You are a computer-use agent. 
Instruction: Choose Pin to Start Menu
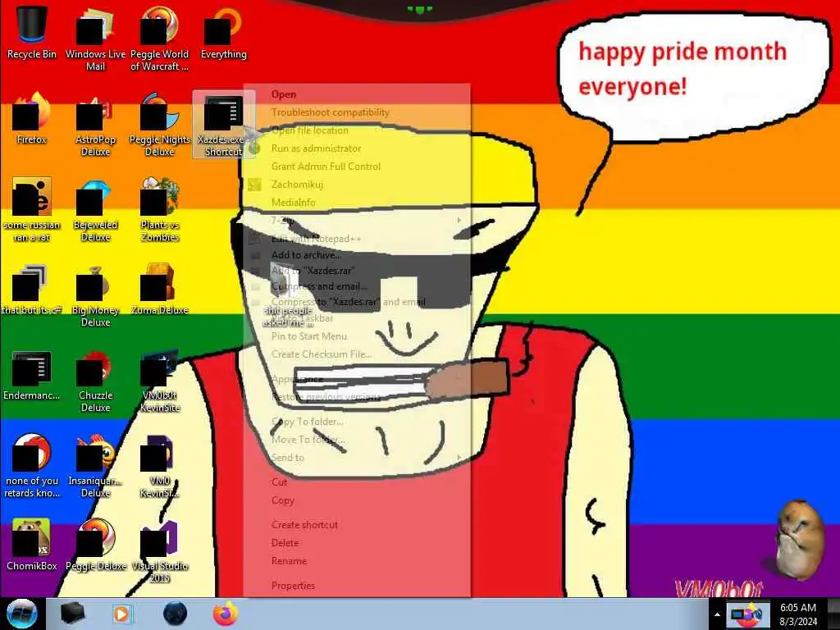pyautogui.click(x=357, y=336)
